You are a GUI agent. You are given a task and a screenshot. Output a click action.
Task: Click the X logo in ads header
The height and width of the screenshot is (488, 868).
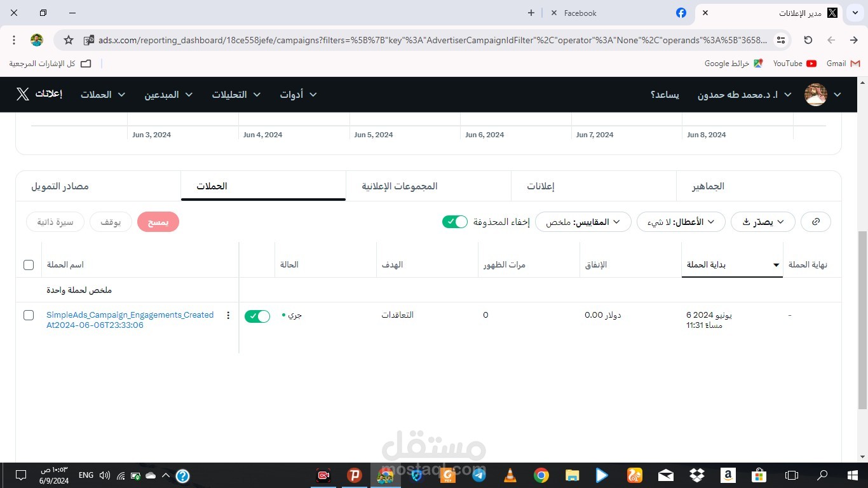pos(23,94)
